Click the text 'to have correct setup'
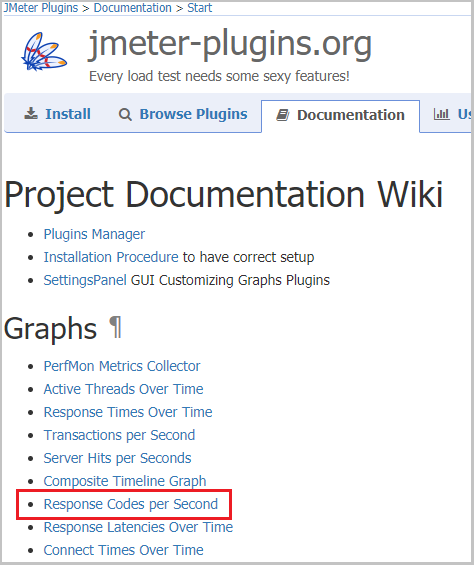 click(x=248, y=257)
